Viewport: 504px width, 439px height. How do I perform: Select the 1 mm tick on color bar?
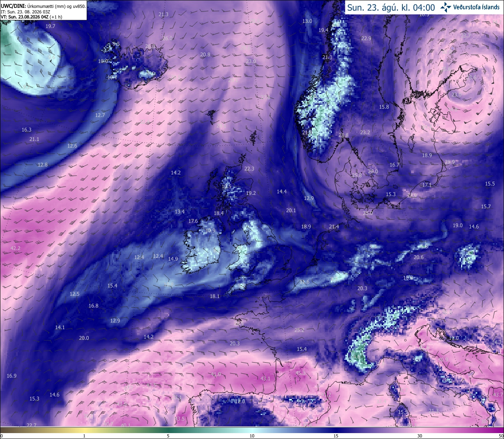[84, 435]
